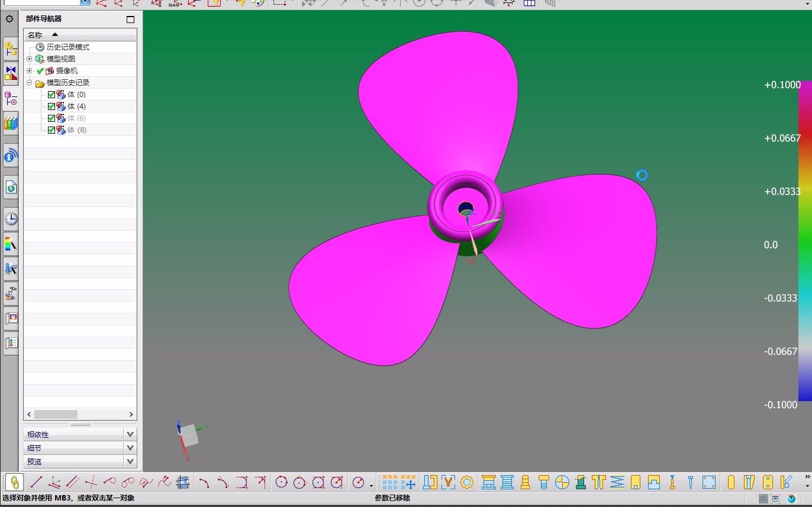Select the cooling spring coil icon
Image resolution: width=812 pixels, height=507 pixels.
(617, 482)
